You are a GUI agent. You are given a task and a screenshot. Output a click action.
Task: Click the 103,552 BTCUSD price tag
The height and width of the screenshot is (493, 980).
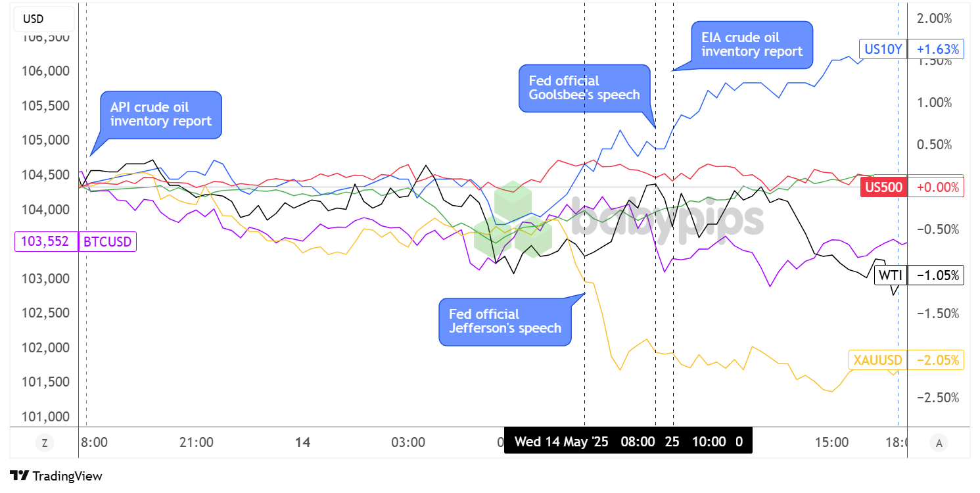[x=45, y=242]
